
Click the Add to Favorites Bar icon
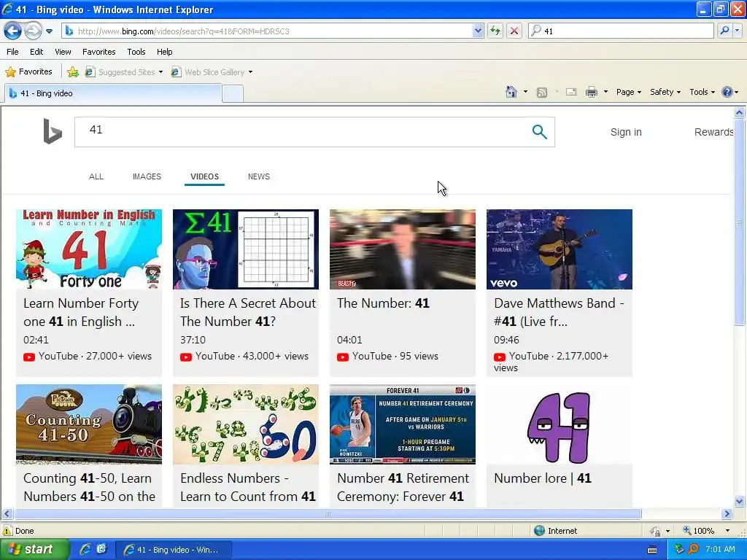click(x=73, y=72)
